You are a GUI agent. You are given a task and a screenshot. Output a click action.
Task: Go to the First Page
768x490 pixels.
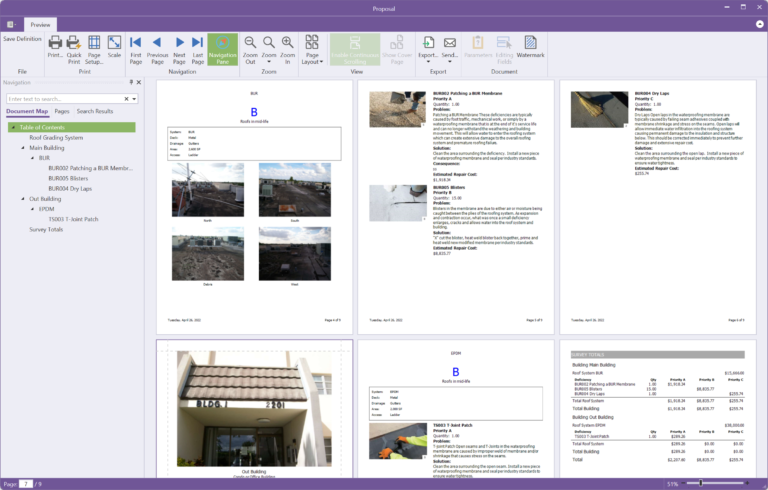point(135,46)
